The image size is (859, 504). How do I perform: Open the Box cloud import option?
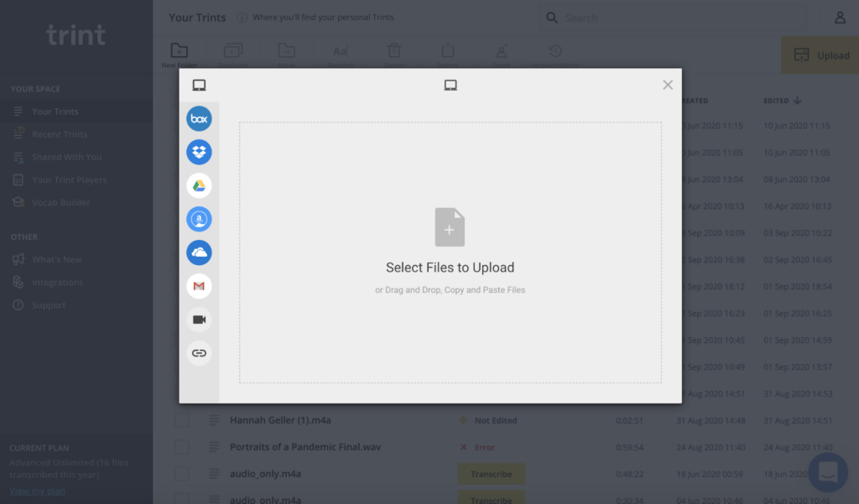(x=199, y=118)
